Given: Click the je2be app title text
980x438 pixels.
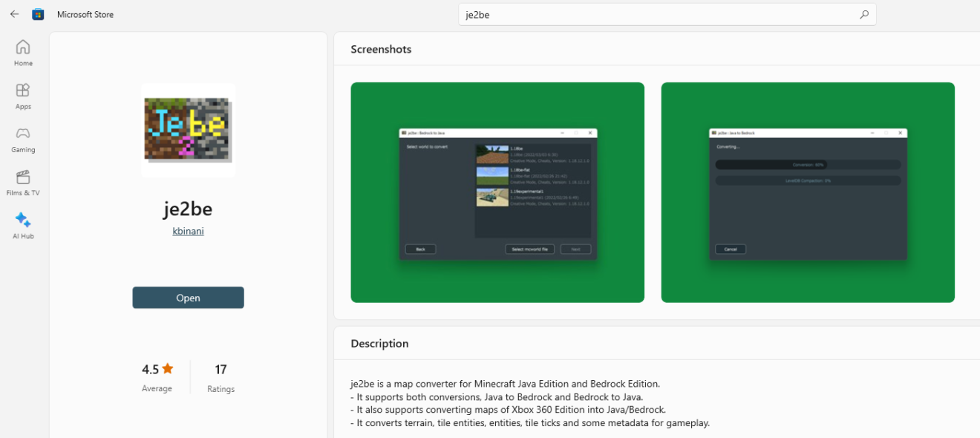Looking at the screenshot, I should point(188,209).
